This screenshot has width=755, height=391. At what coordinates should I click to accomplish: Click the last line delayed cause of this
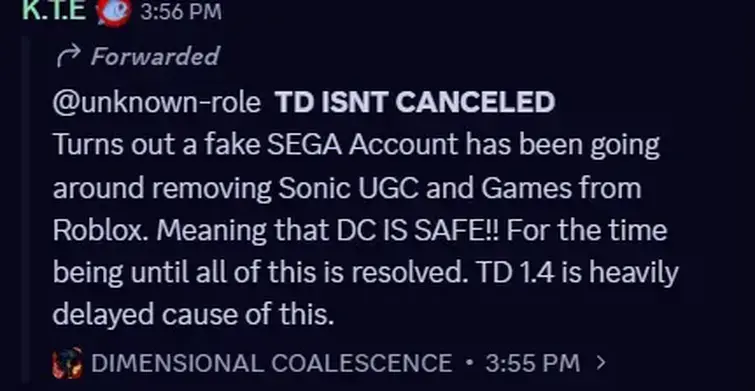(x=193, y=315)
